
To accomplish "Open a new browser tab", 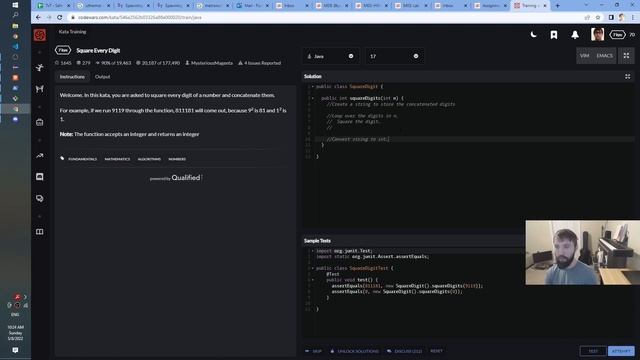I will pyautogui.click(x=557, y=6).
